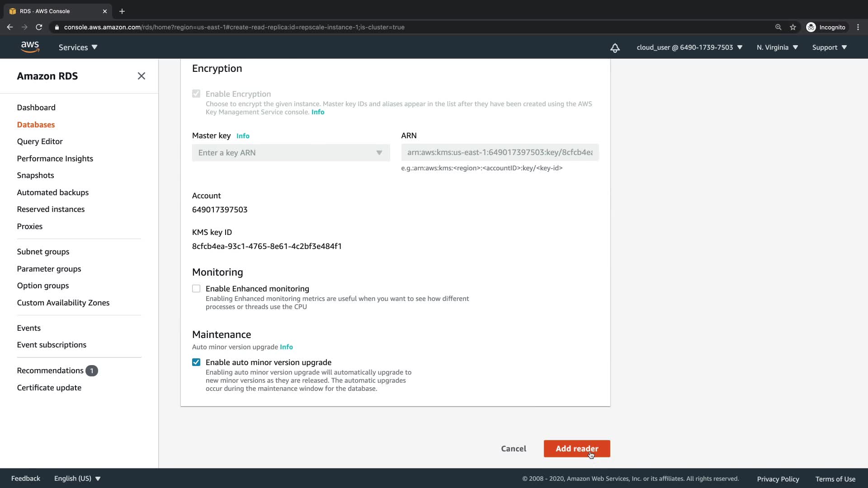Go to Parameter groups in sidebar
This screenshot has width=868, height=488.
point(49,269)
